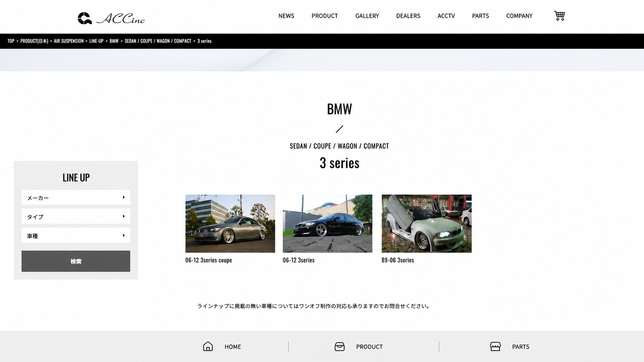
Task: Click BMW in the breadcrumb trail
Action: (x=114, y=41)
